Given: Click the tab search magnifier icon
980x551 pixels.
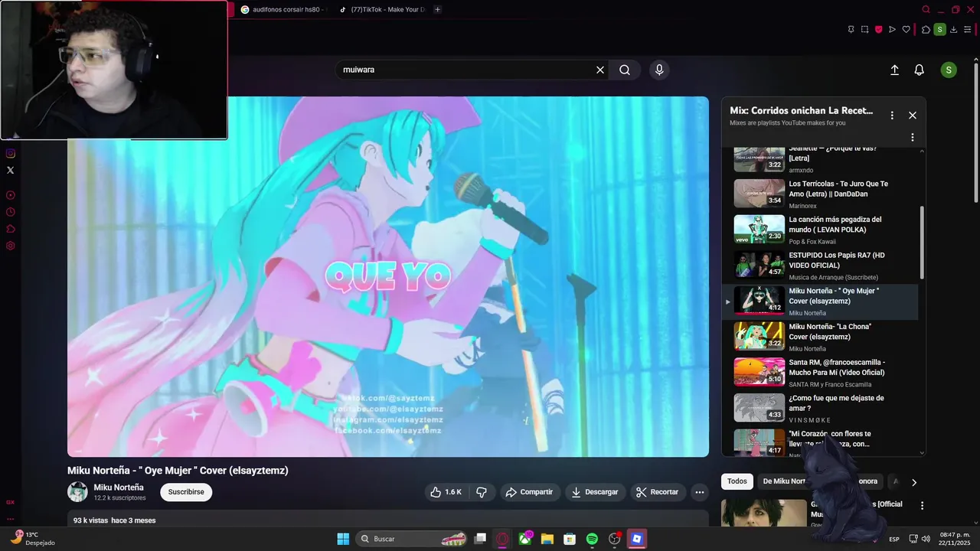Looking at the screenshot, I should (x=926, y=10).
